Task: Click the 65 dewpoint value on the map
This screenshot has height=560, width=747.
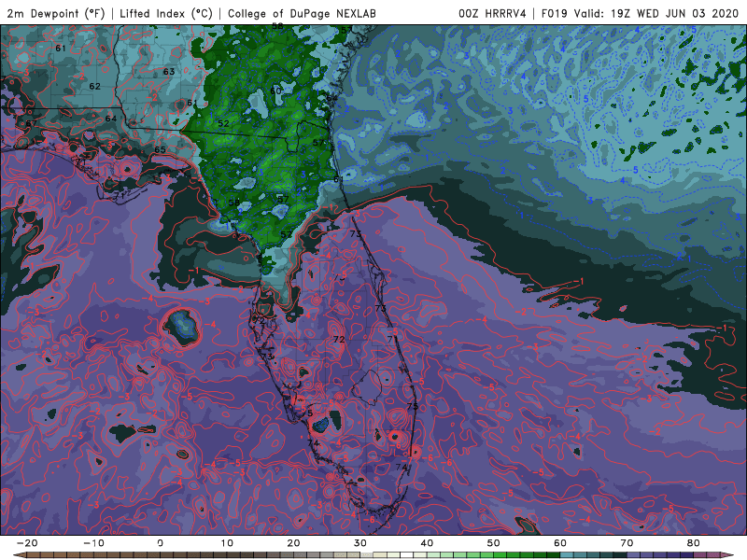Action: 160,149
